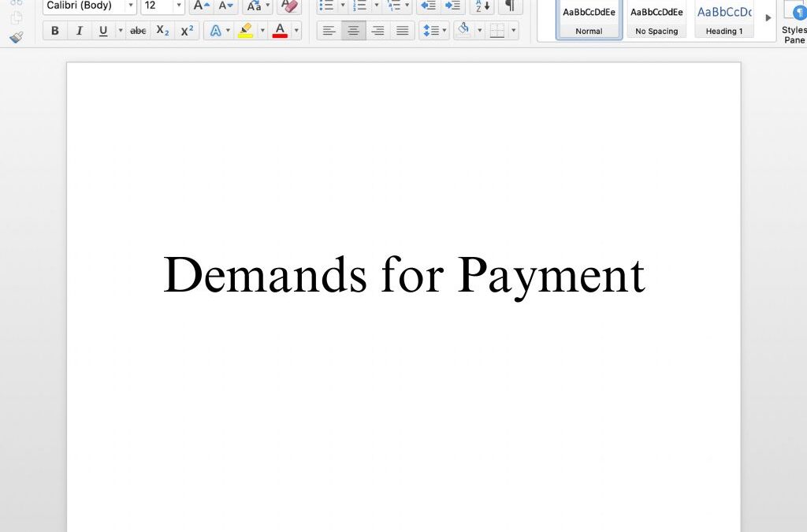Toggle Underline formatting

click(x=103, y=31)
